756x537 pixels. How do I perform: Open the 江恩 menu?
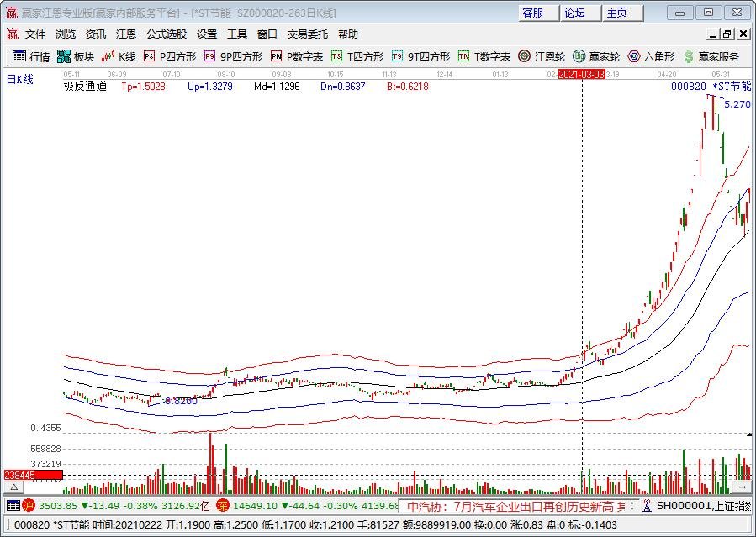pos(126,34)
